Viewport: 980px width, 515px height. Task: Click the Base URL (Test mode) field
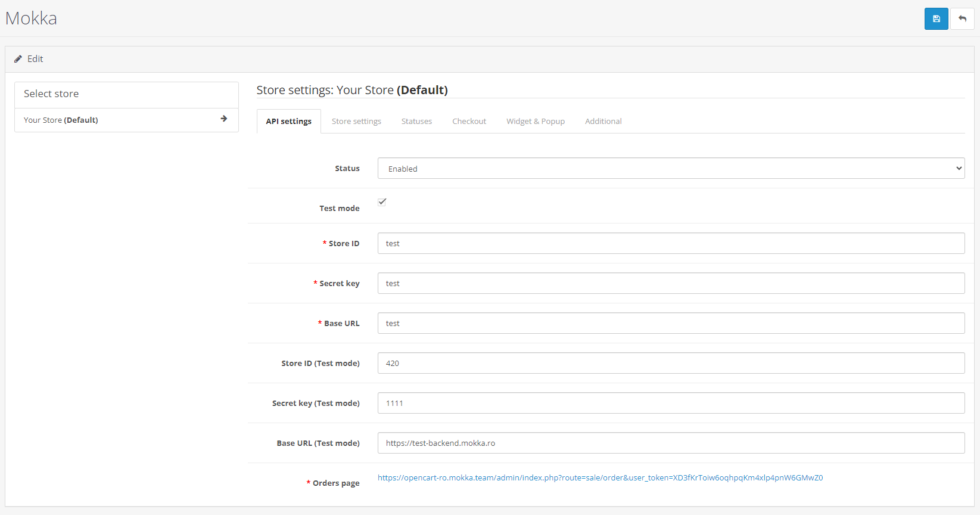tap(671, 443)
